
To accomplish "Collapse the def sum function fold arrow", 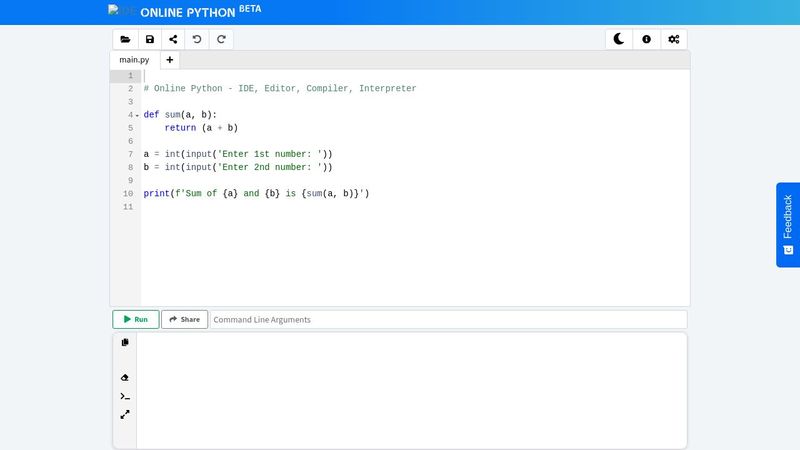I will click(137, 115).
